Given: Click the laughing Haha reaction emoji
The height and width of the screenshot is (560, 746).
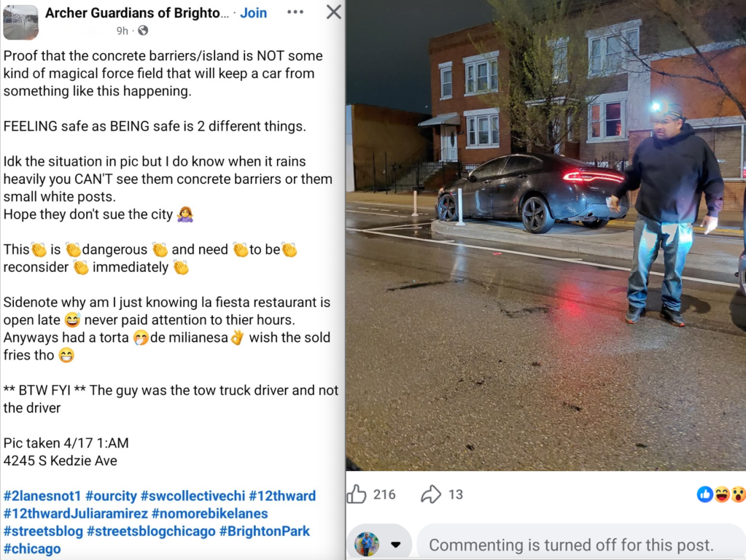Looking at the screenshot, I should click(x=721, y=494).
